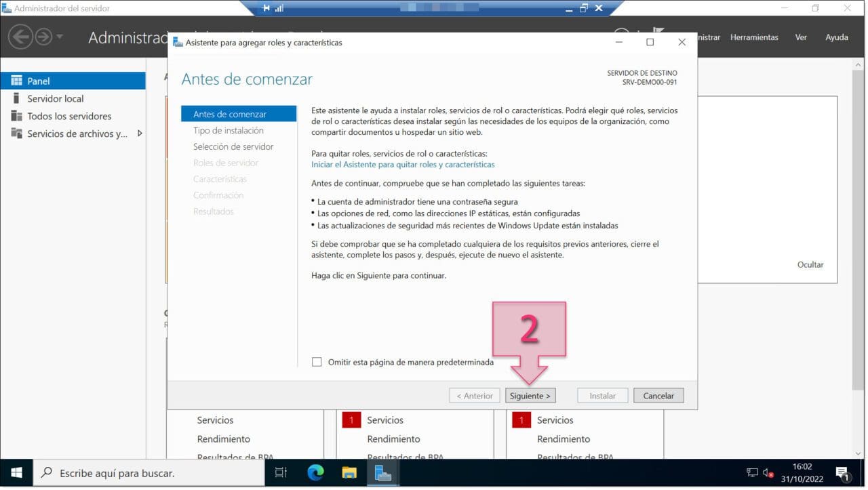Open the Ayuda menu
The image size is (868, 490).
(837, 37)
